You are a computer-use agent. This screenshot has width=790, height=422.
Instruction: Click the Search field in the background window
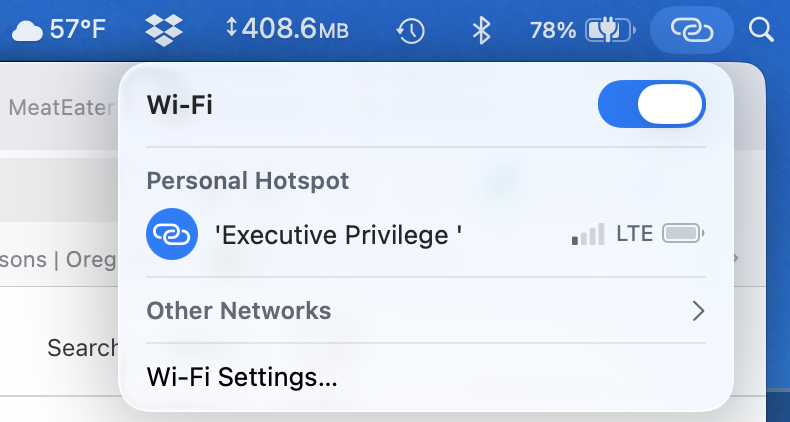(x=82, y=348)
